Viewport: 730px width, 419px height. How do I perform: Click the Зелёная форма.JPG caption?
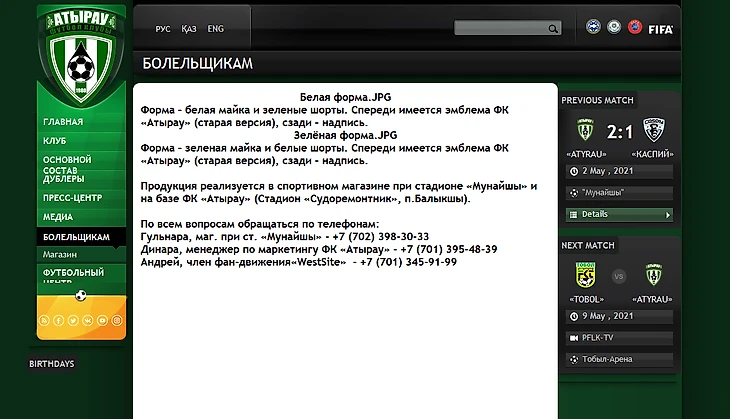345,135
